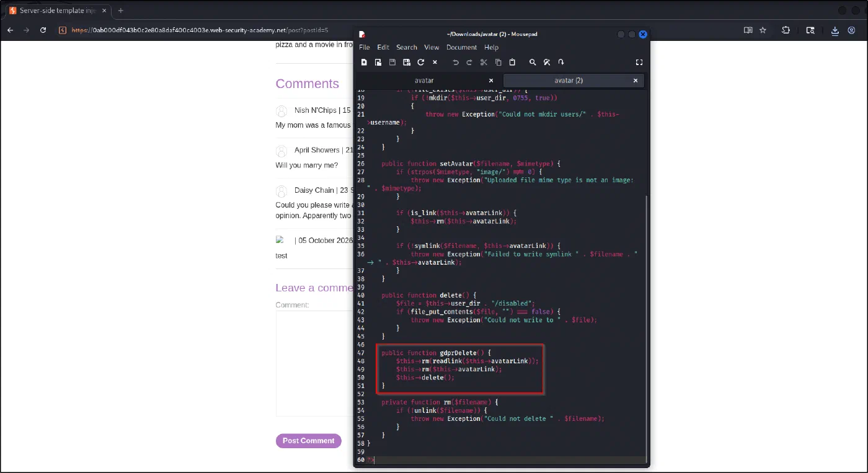Open the browser downloads panel
The image size is (868, 473).
835,30
